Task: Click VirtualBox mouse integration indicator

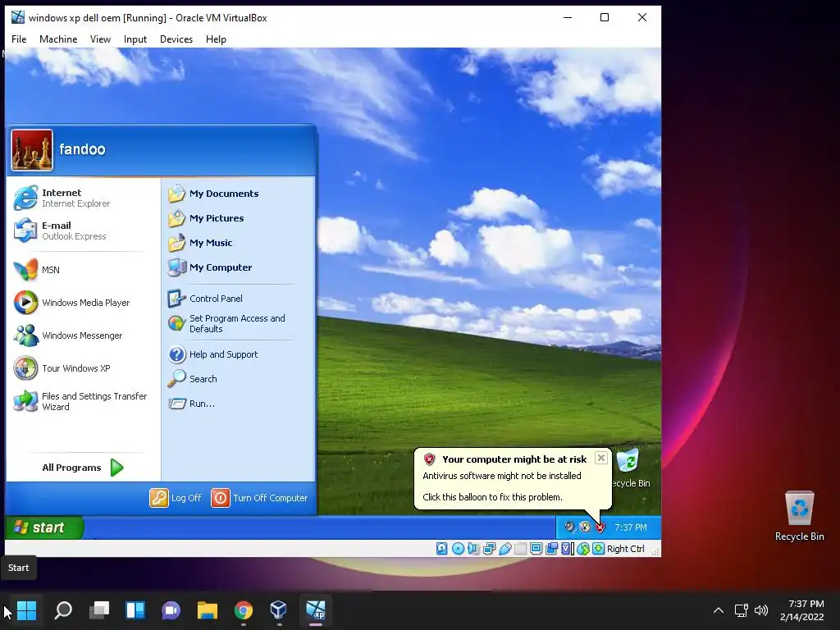Action: pyautogui.click(x=583, y=549)
